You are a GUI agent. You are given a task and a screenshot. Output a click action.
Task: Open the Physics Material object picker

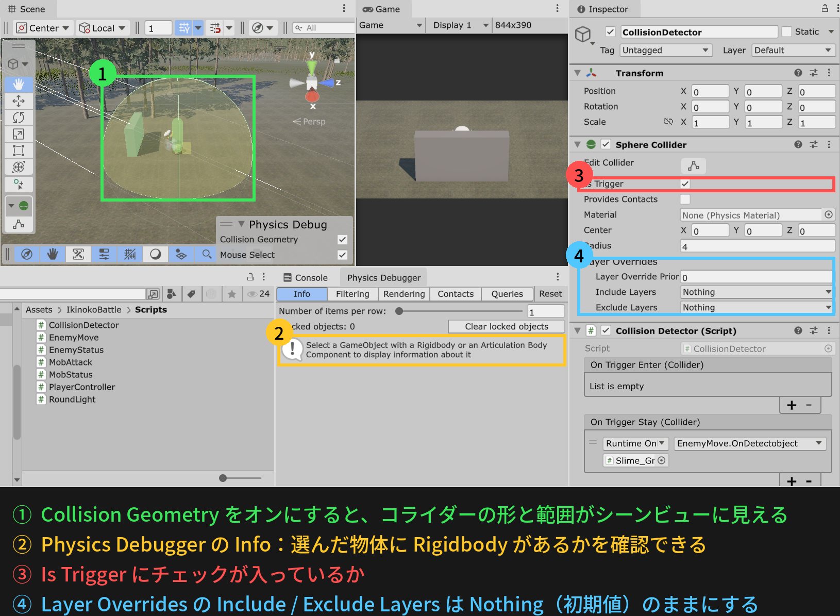coord(829,214)
